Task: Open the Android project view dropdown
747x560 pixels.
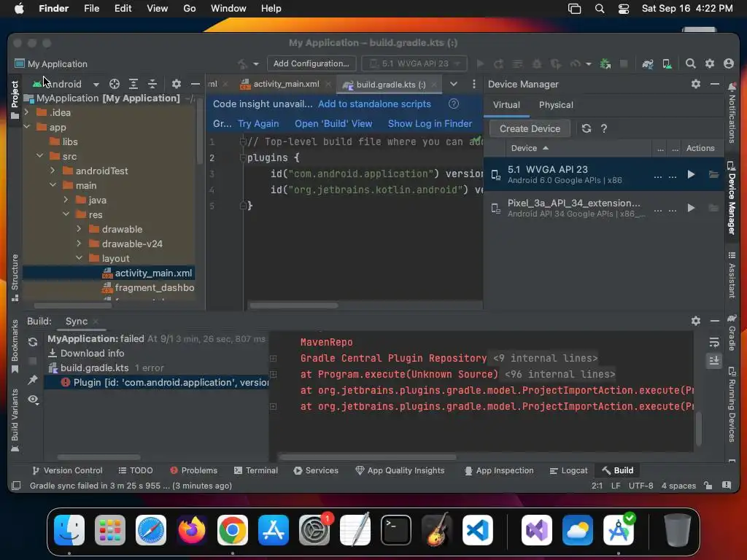Action: pyautogui.click(x=66, y=85)
